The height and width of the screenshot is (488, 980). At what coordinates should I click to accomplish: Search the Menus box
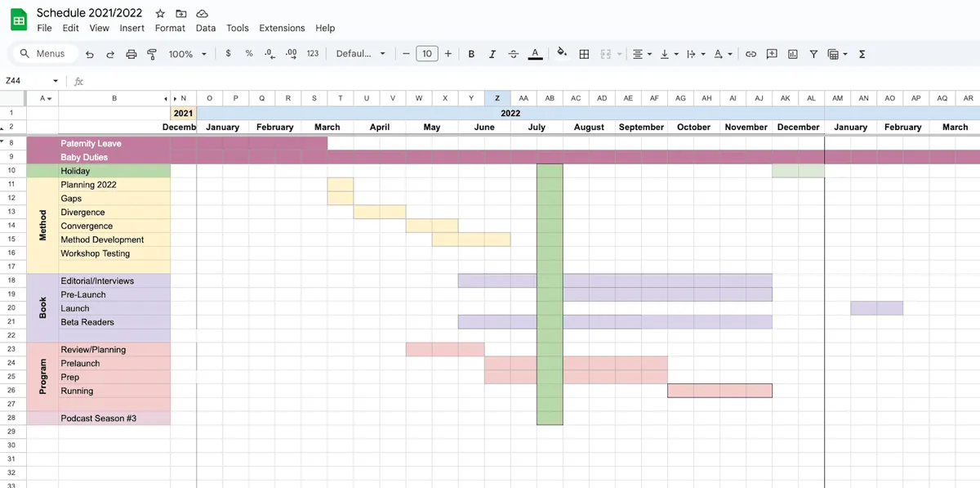pos(45,54)
